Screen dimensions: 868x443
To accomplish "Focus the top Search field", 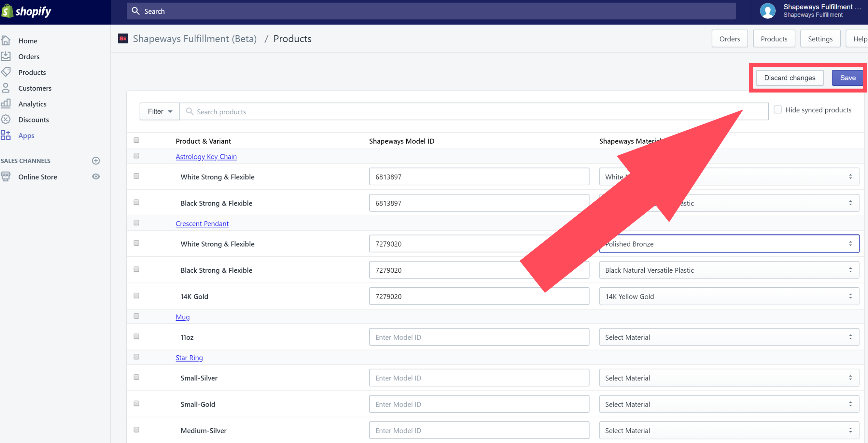I will coord(431,11).
